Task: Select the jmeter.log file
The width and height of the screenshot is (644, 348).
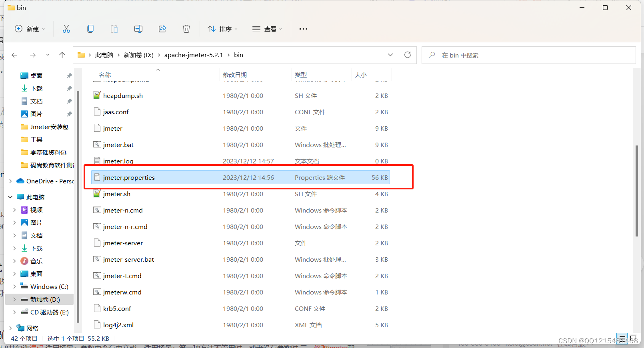Action: [x=241, y=161]
